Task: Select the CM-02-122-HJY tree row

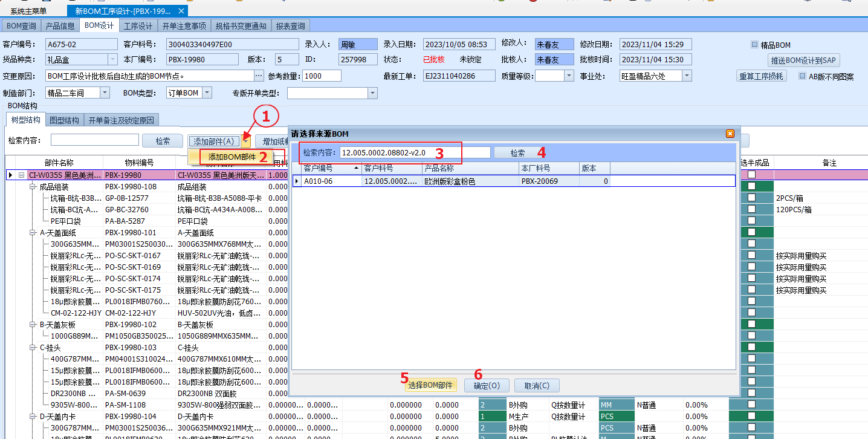Action: pyautogui.click(x=76, y=313)
